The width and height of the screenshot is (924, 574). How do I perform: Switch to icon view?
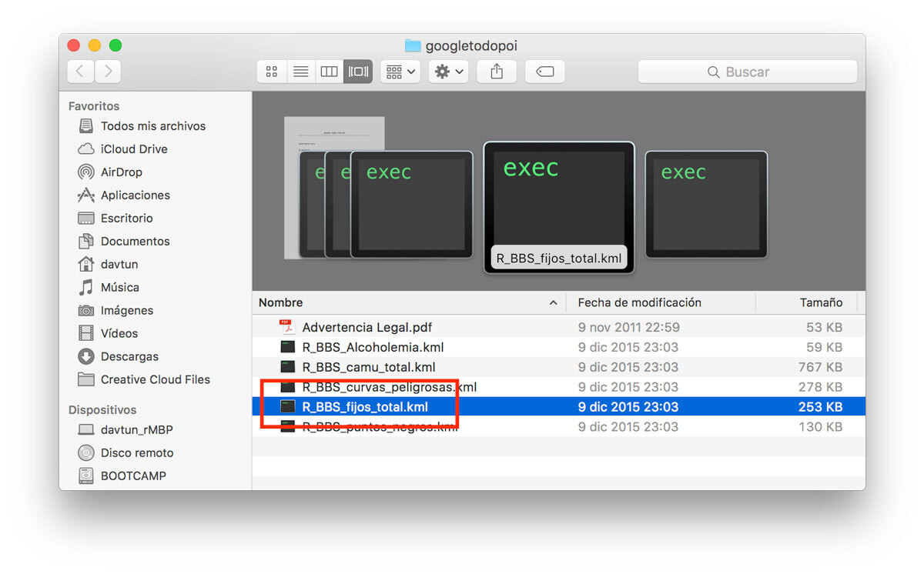[271, 72]
